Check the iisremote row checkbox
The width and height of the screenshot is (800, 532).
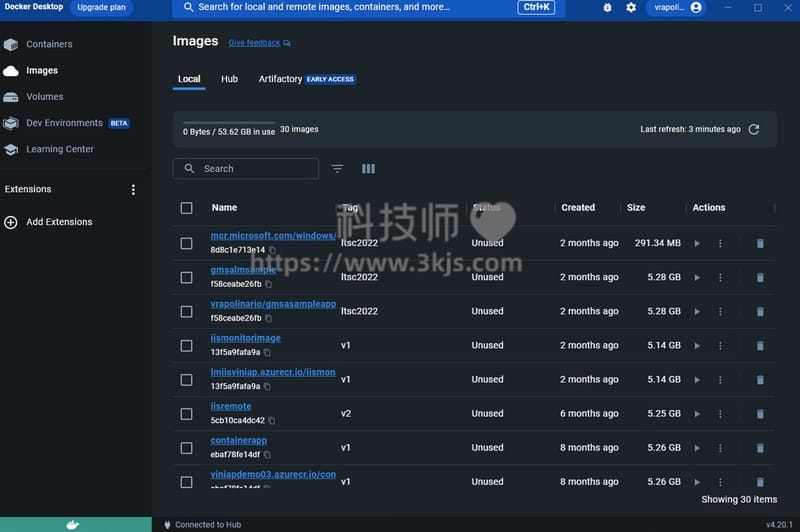(186, 414)
